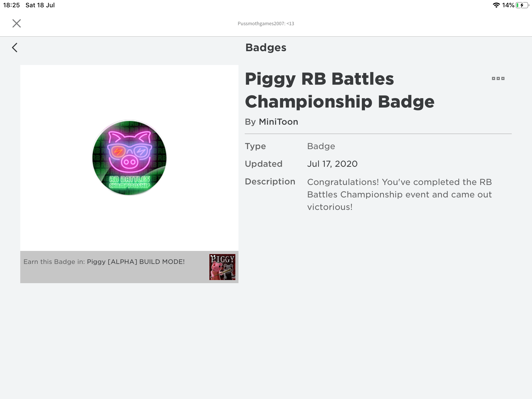Viewport: 532px width, 399px height.
Task: Open the three-dot more options menu
Action: [x=498, y=78]
